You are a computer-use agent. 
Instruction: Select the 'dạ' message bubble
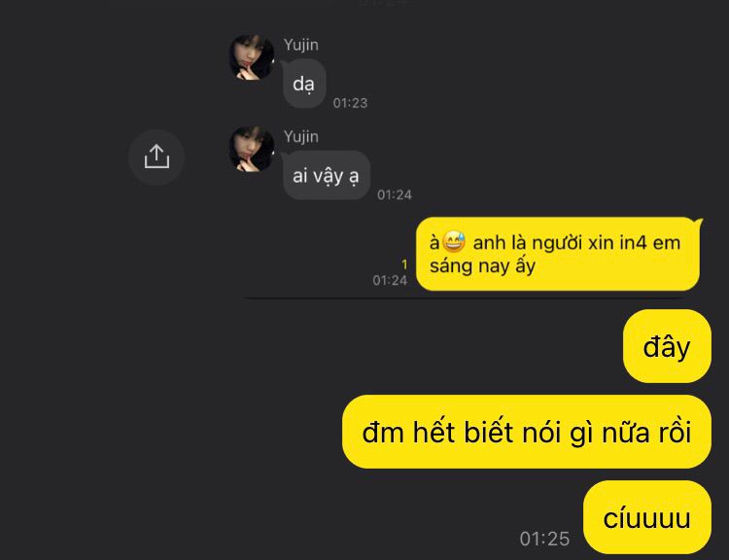coord(303,84)
